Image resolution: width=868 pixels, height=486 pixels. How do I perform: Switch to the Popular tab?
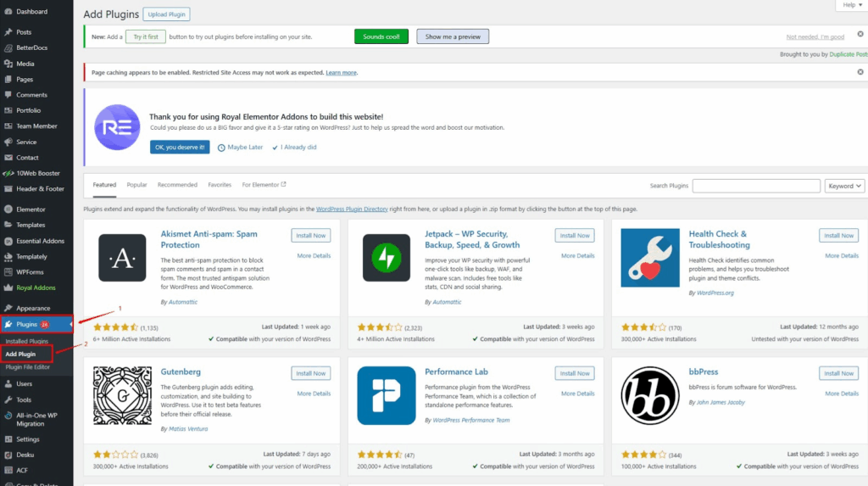click(136, 185)
